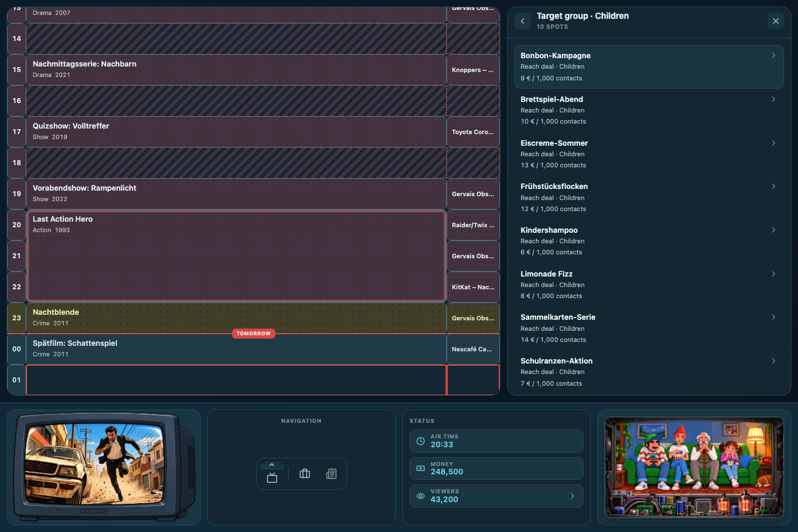Image resolution: width=798 pixels, height=532 pixels.
Task: Click the audience couch picture
Action: [694, 467]
